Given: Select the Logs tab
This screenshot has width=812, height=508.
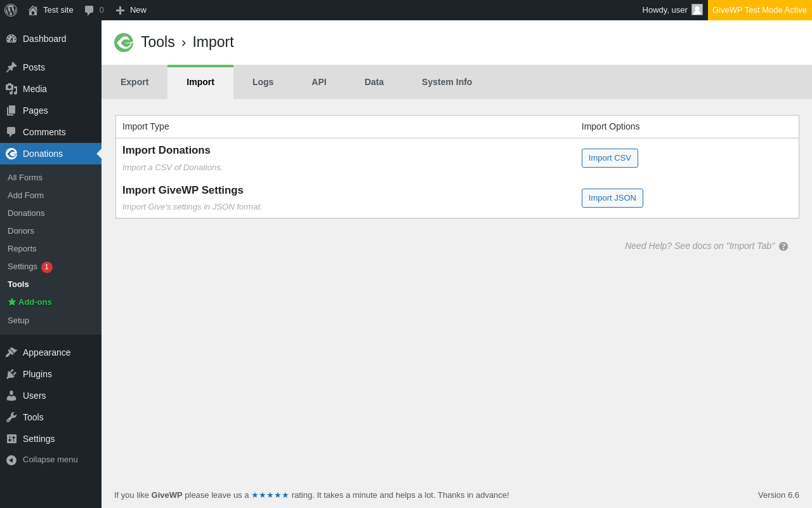Looking at the screenshot, I should tap(263, 82).
